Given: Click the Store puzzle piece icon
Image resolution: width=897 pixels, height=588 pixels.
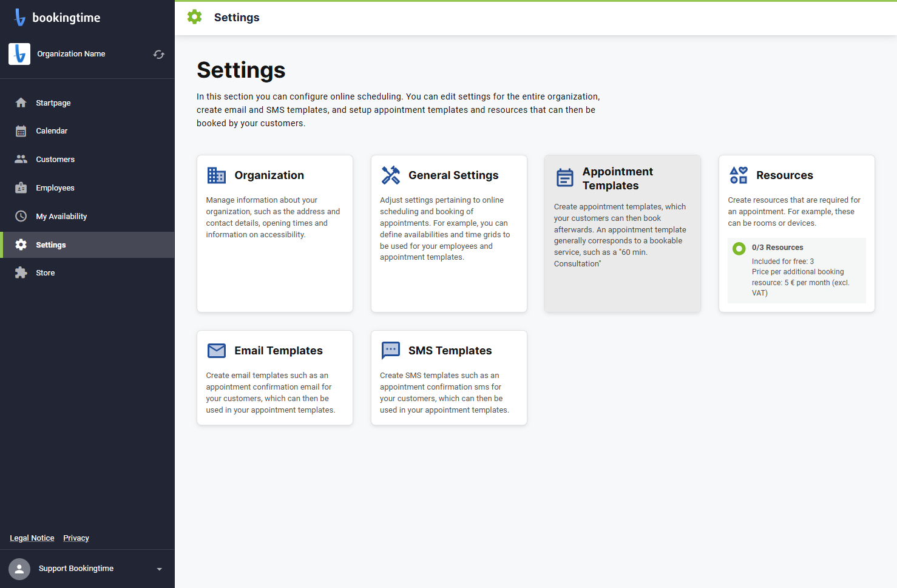Looking at the screenshot, I should click(x=21, y=272).
